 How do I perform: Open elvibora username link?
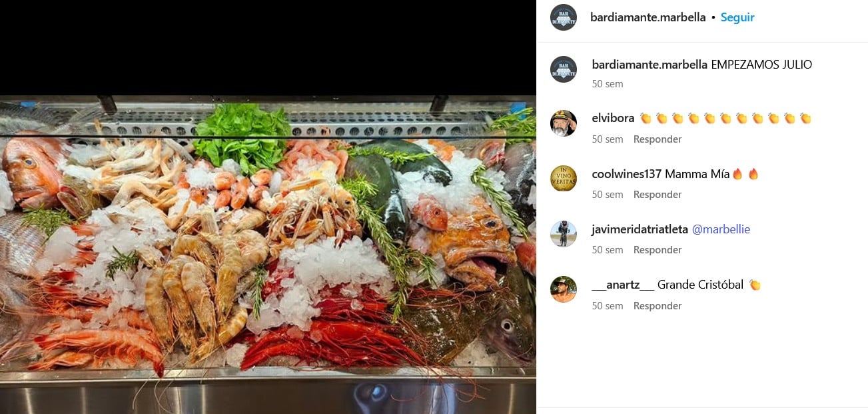(613, 119)
